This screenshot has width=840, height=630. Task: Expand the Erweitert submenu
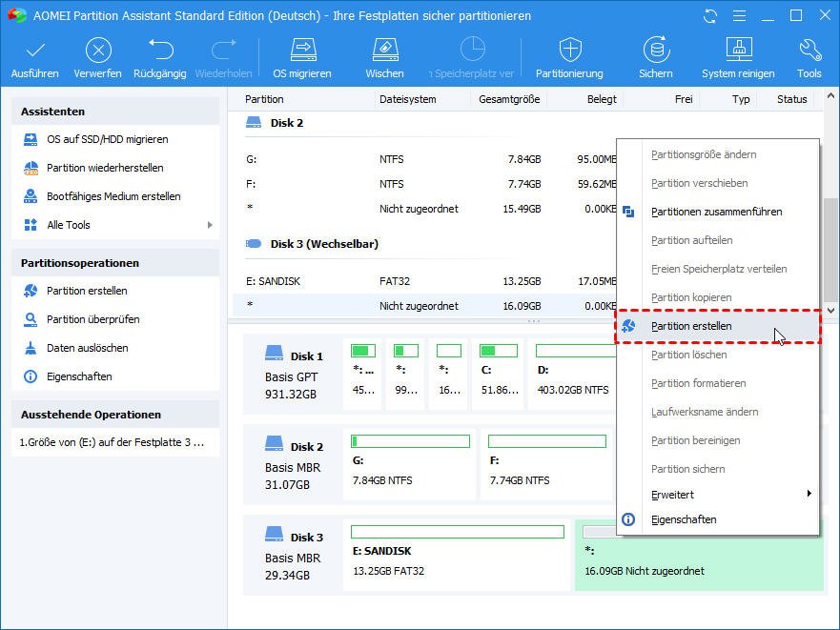point(718,495)
